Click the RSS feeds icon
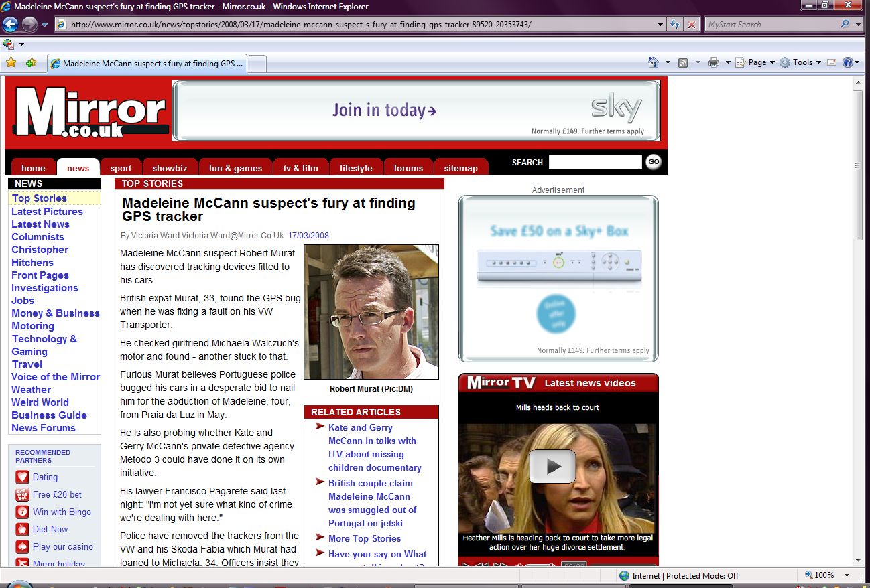Image resolution: width=870 pixels, height=588 pixels. pos(683,62)
